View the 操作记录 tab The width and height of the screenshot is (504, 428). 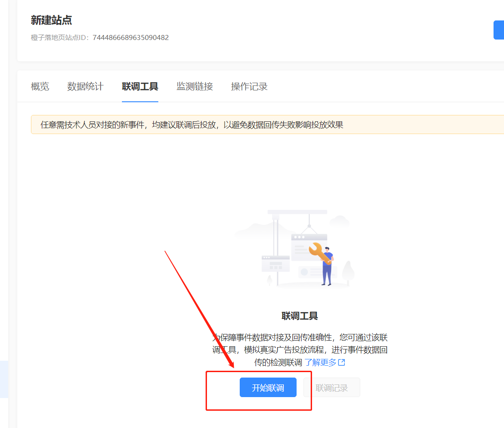(249, 86)
